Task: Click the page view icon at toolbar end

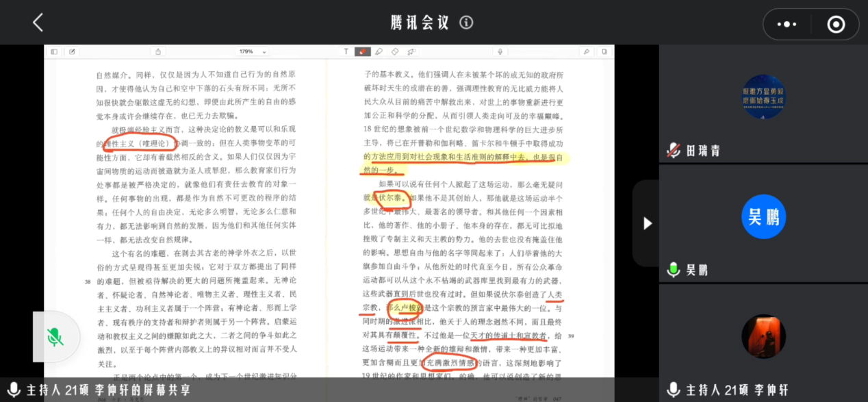Action: click(x=604, y=51)
